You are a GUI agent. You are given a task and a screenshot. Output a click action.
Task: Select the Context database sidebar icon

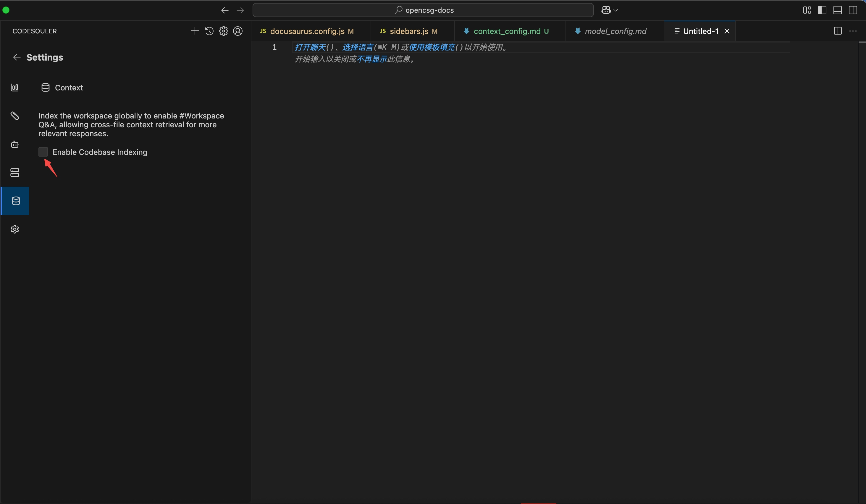tap(15, 201)
